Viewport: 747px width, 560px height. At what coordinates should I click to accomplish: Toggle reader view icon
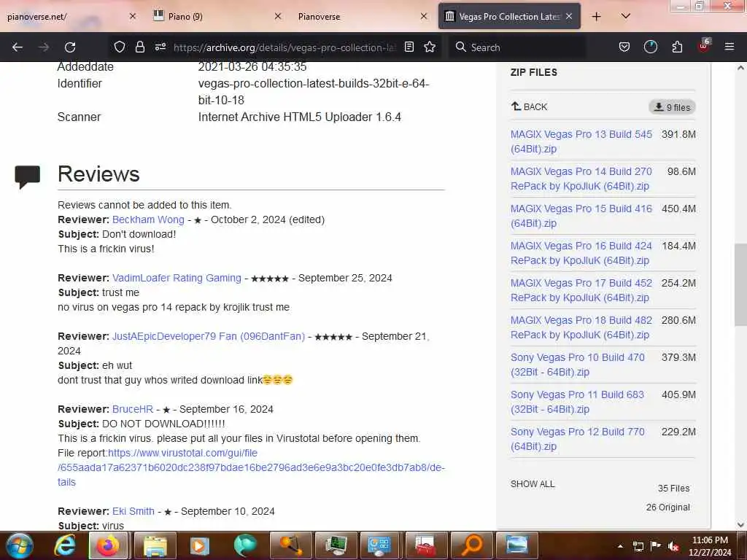click(409, 47)
